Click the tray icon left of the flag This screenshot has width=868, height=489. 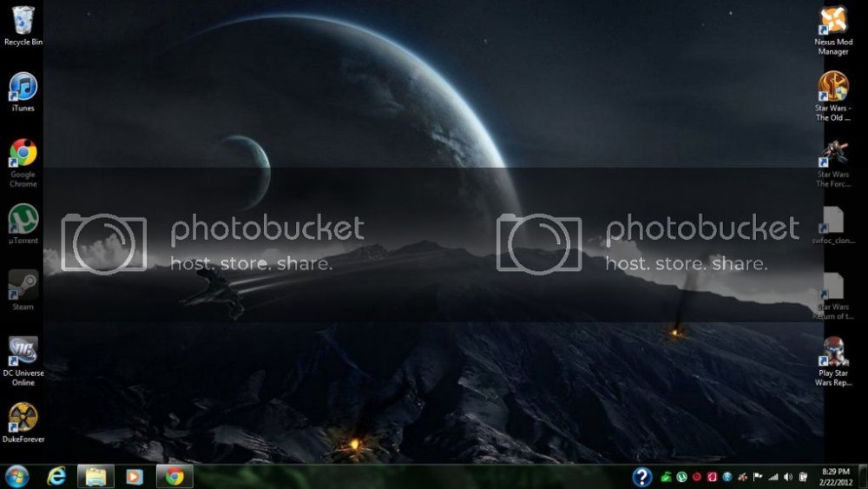pyautogui.click(x=742, y=477)
